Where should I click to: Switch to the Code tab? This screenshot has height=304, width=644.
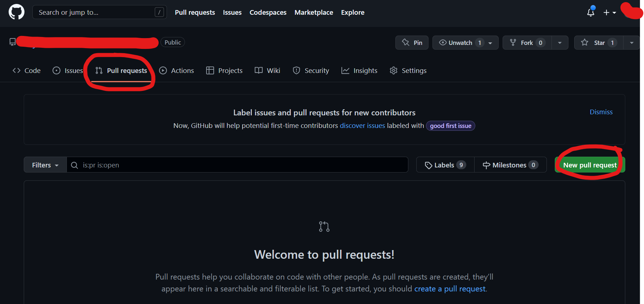click(x=27, y=70)
